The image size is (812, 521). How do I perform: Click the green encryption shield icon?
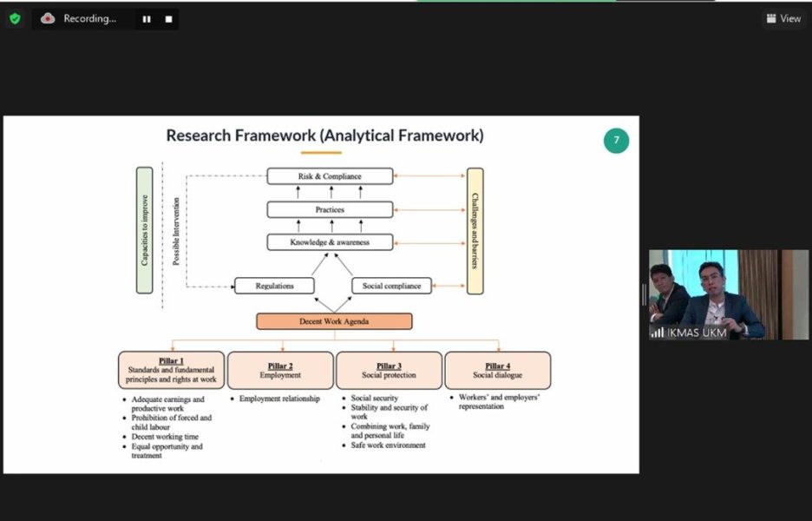tap(15, 18)
